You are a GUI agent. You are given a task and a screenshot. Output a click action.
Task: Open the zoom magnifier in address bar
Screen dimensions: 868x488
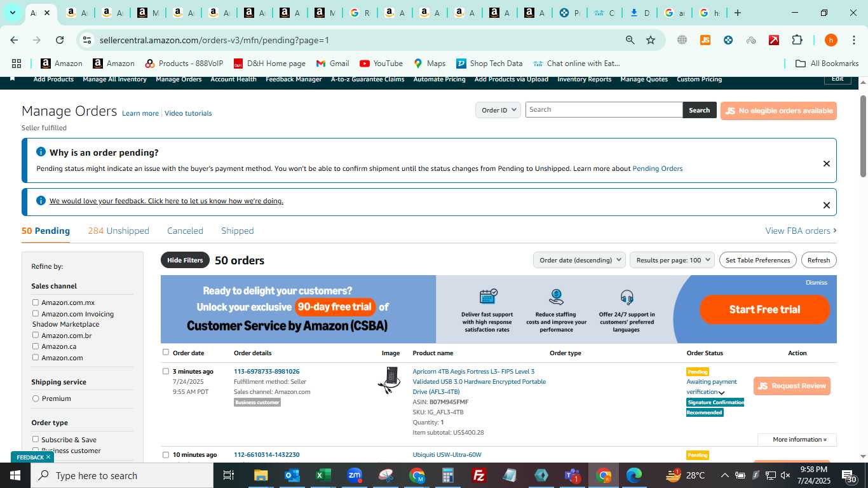pyautogui.click(x=630, y=40)
